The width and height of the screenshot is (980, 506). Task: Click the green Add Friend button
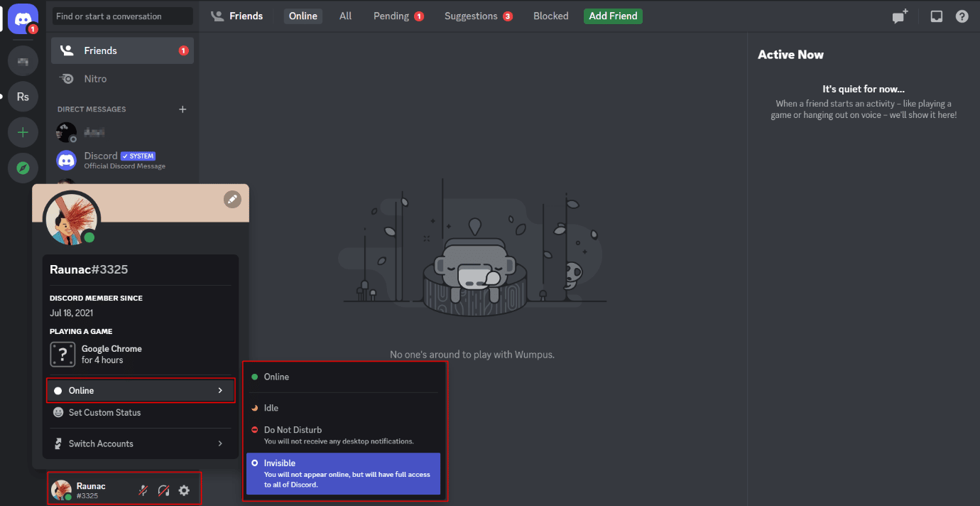pos(612,16)
